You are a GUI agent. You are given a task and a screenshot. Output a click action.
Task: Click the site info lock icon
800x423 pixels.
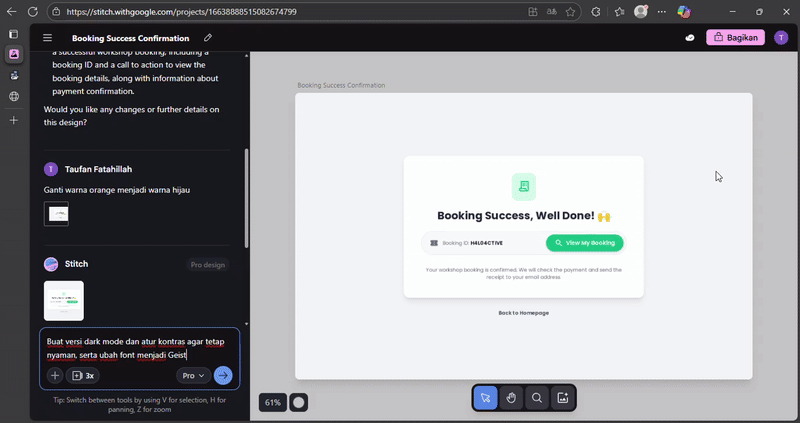coord(56,11)
